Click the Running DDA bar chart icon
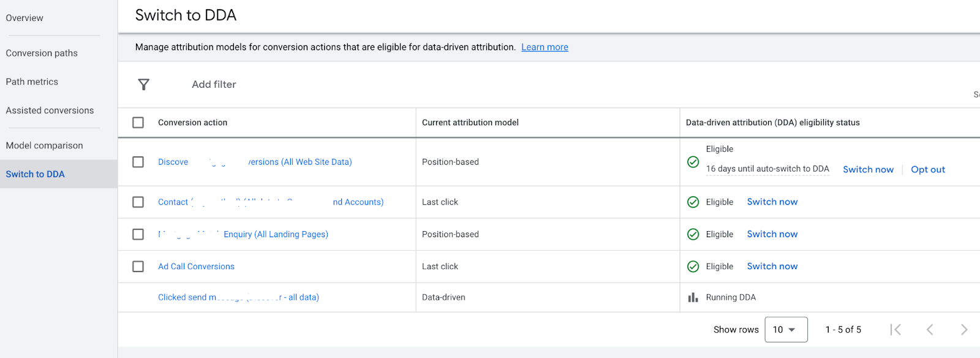The height and width of the screenshot is (358, 980). [x=693, y=297]
